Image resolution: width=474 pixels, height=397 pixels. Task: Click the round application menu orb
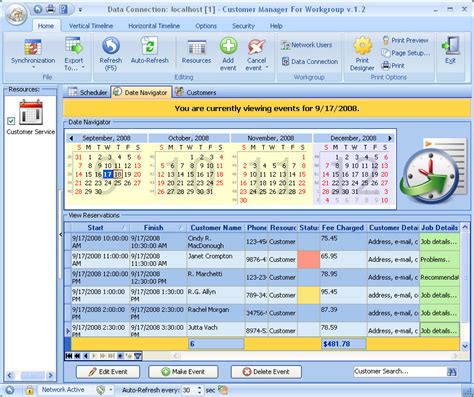click(x=17, y=14)
